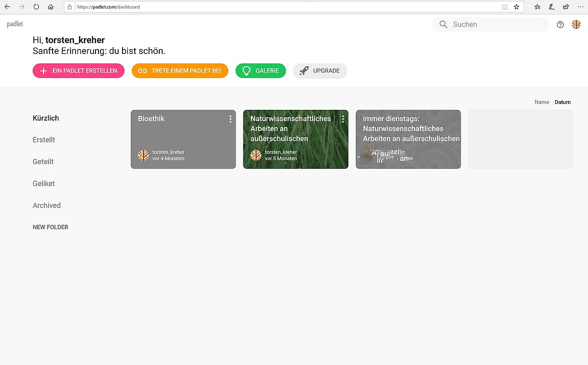Reload the page with refresh icon
This screenshot has height=365, width=588.
tap(36, 7)
